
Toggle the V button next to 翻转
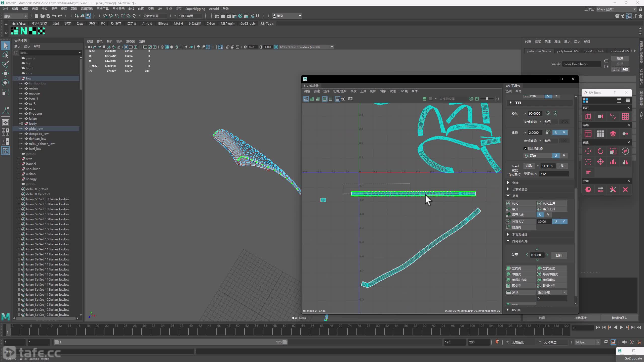(x=564, y=156)
